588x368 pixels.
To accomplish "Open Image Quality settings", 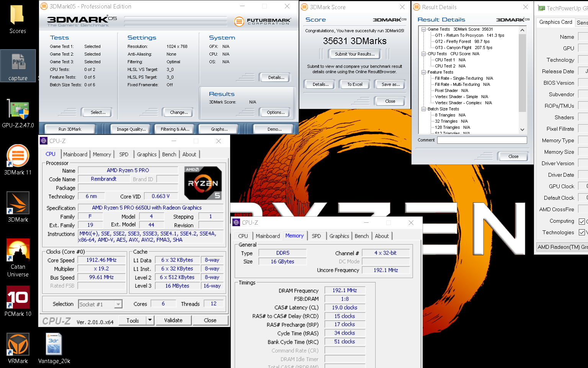I will click(x=131, y=129).
